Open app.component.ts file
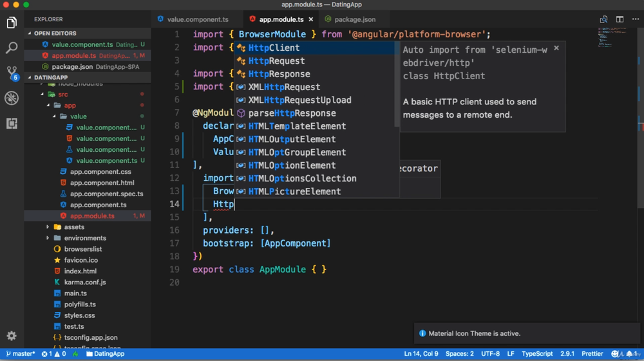The image size is (644, 361). 88,205
